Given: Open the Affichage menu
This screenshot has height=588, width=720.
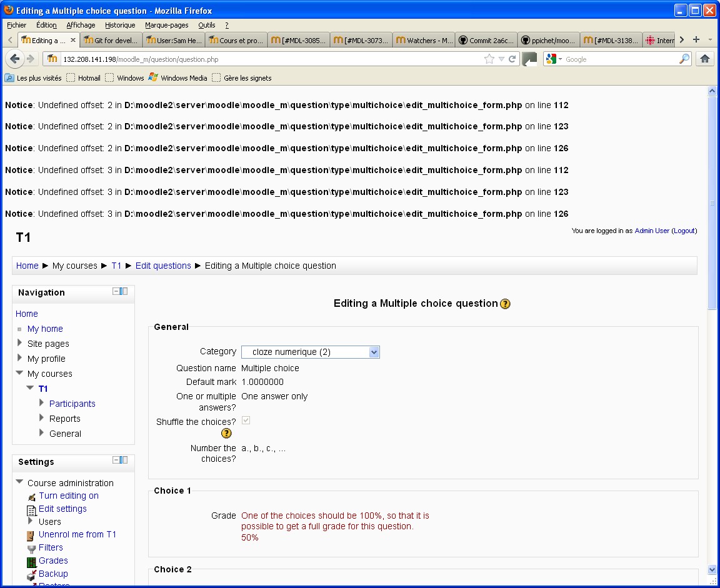Looking at the screenshot, I should tap(81, 25).
